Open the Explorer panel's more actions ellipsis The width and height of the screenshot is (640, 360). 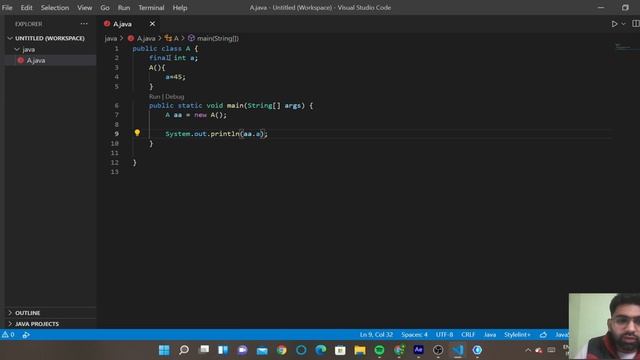[84, 24]
